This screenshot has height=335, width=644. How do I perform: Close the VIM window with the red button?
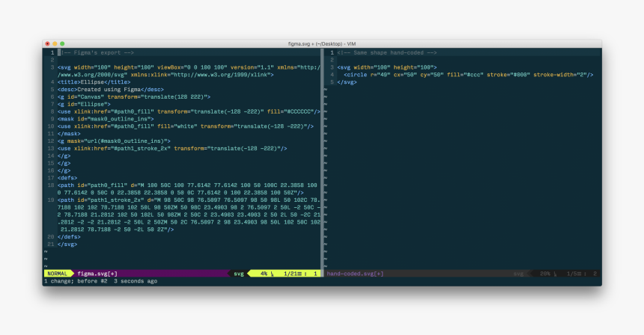coord(48,43)
